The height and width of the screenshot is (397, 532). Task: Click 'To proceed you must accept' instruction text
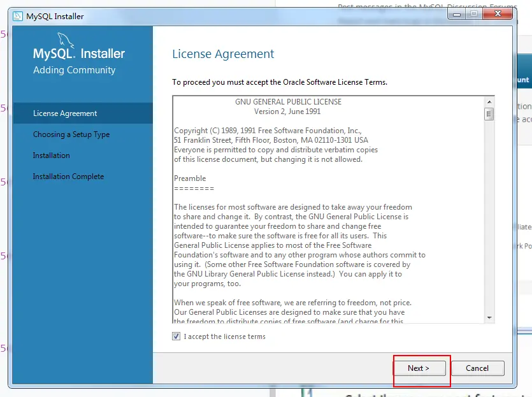click(280, 82)
